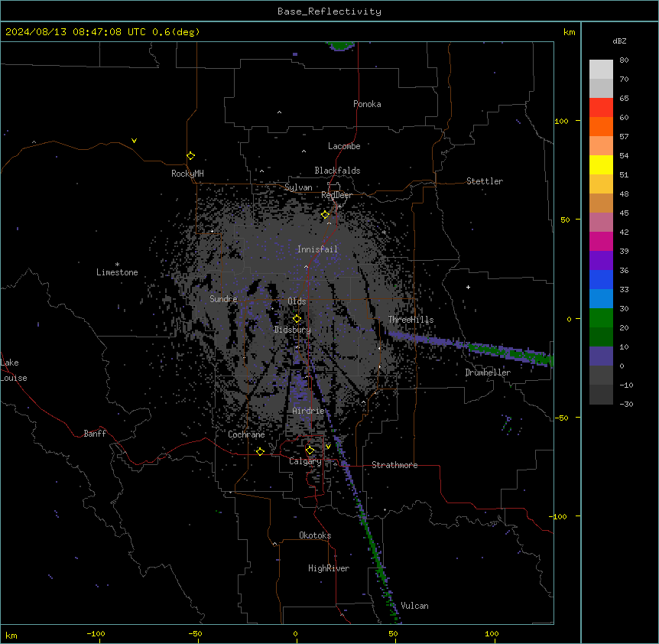659x644 pixels.
Task: Click the RedDeer city label
Action: pos(336,195)
